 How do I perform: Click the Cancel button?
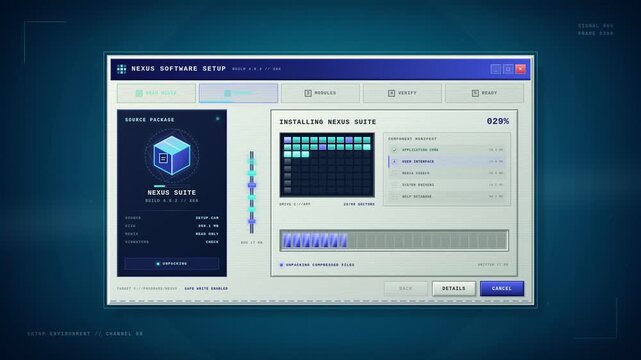click(x=502, y=288)
